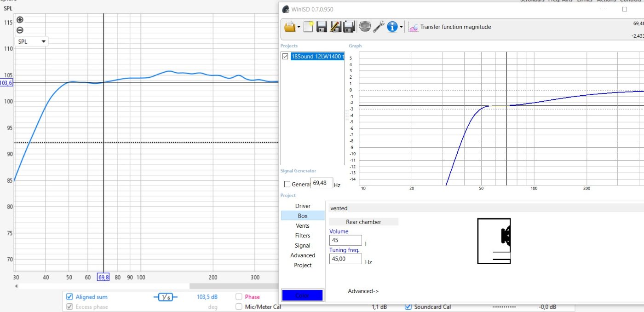Open project with the folder icon
Screen dimensions: 644x312
289,27
